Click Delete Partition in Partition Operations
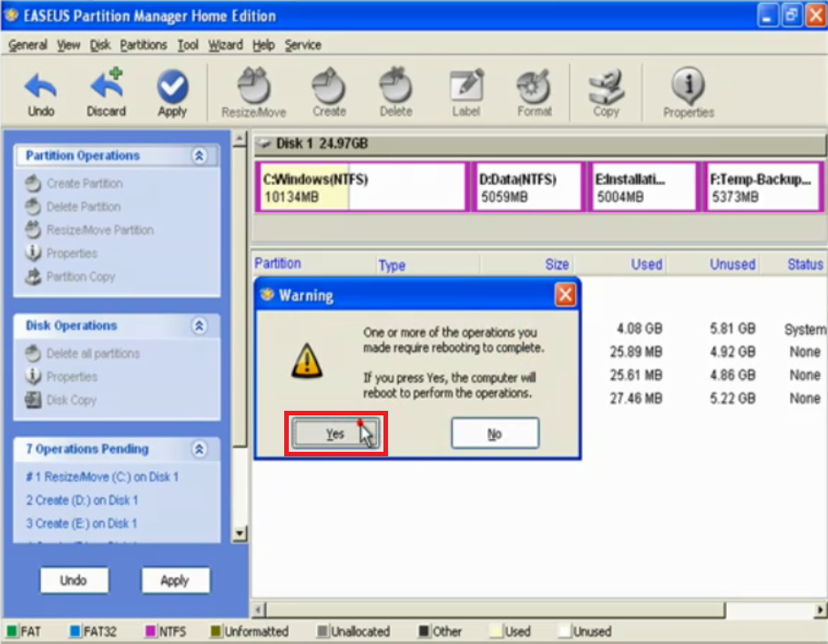The image size is (828, 644). (x=84, y=207)
